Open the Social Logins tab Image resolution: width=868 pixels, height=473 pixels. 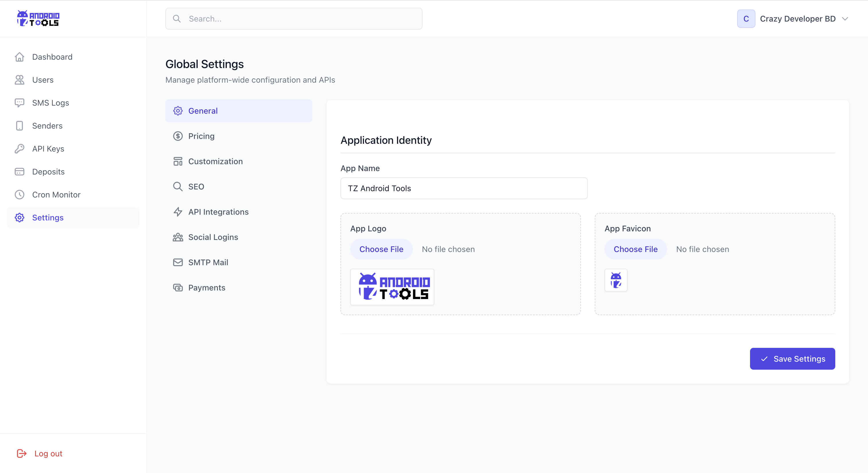pos(239,237)
